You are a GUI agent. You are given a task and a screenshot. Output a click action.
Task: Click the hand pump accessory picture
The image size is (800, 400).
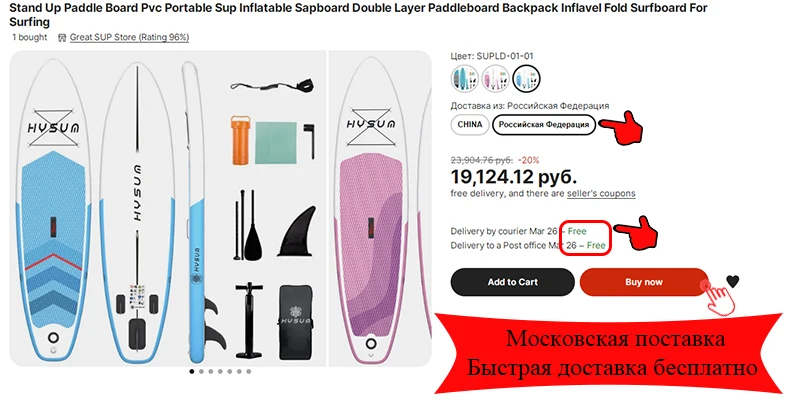(249, 320)
